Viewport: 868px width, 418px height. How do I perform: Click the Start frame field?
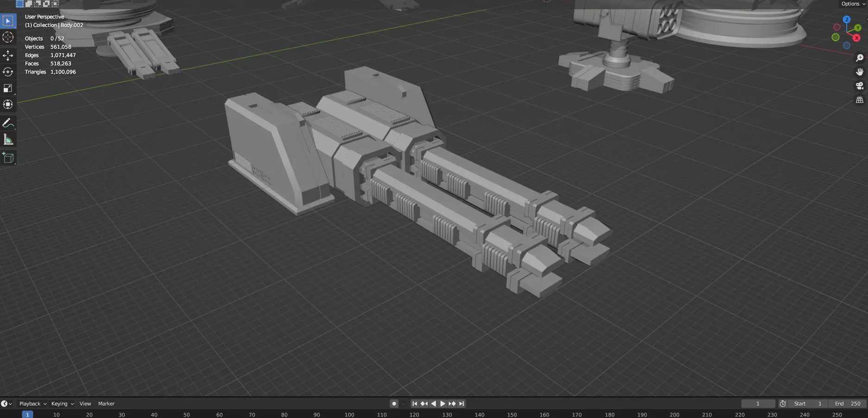tap(808, 404)
